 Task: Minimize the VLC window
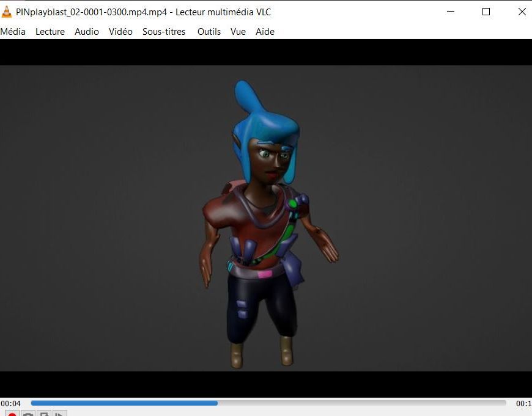451,12
